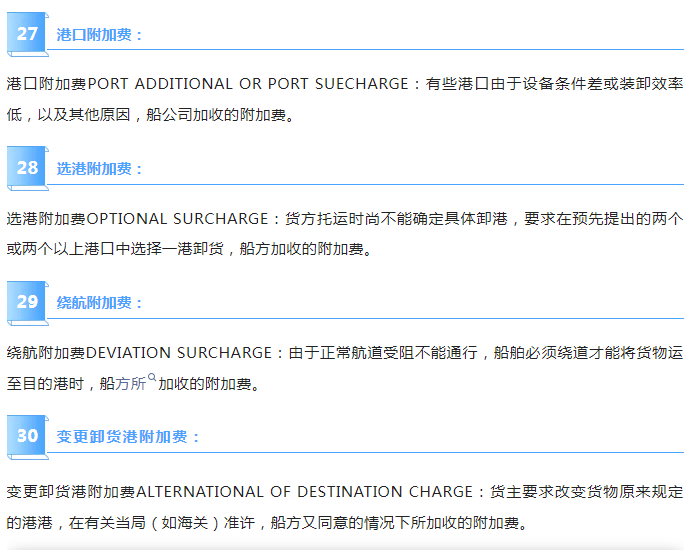Click the number 30 badge icon

tap(27, 437)
